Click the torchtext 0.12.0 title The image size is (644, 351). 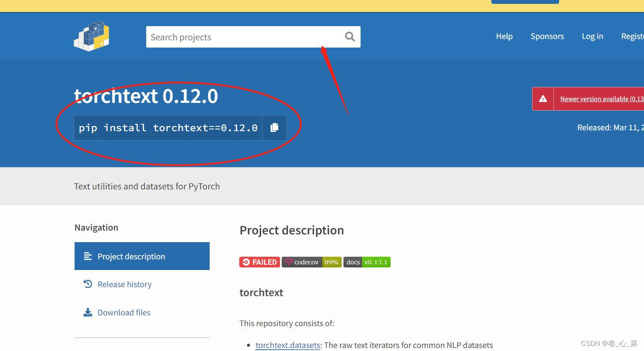point(146,96)
